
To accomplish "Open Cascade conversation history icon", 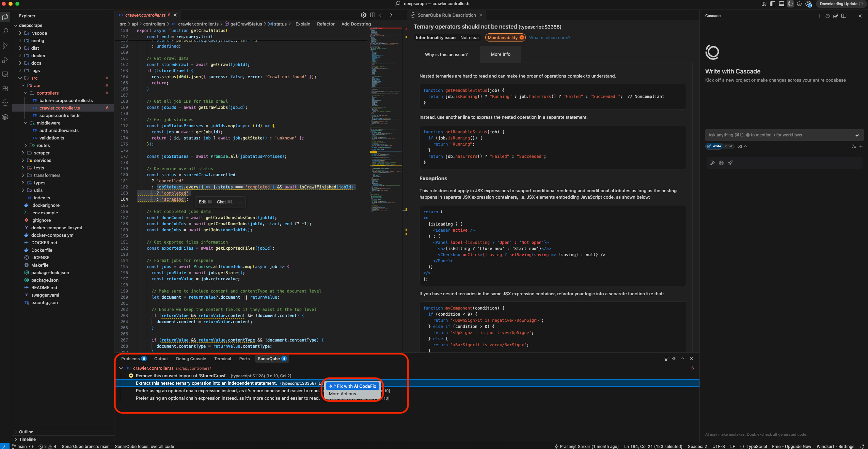I will pyautogui.click(x=827, y=16).
